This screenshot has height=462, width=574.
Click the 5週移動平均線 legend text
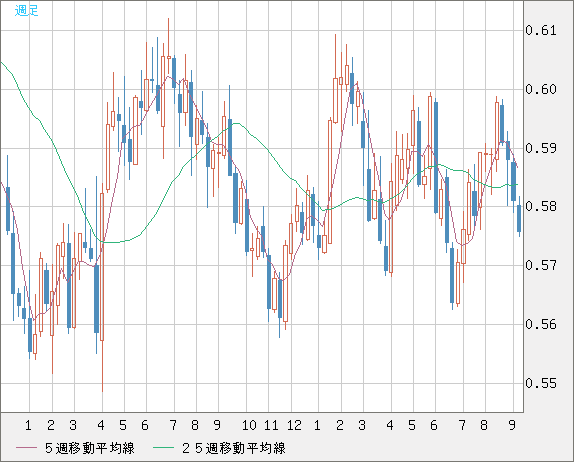(x=90, y=448)
